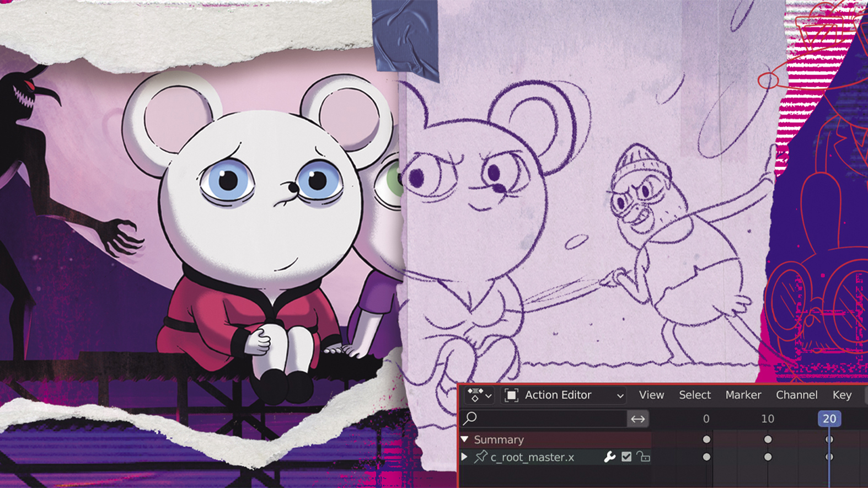Open the Key menu
The image size is (868, 488).
click(x=842, y=395)
